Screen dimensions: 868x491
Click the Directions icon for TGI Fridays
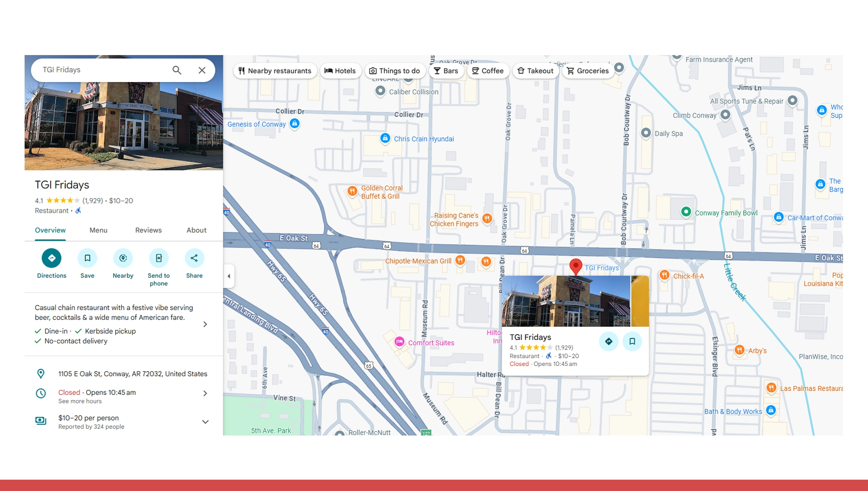click(51, 258)
